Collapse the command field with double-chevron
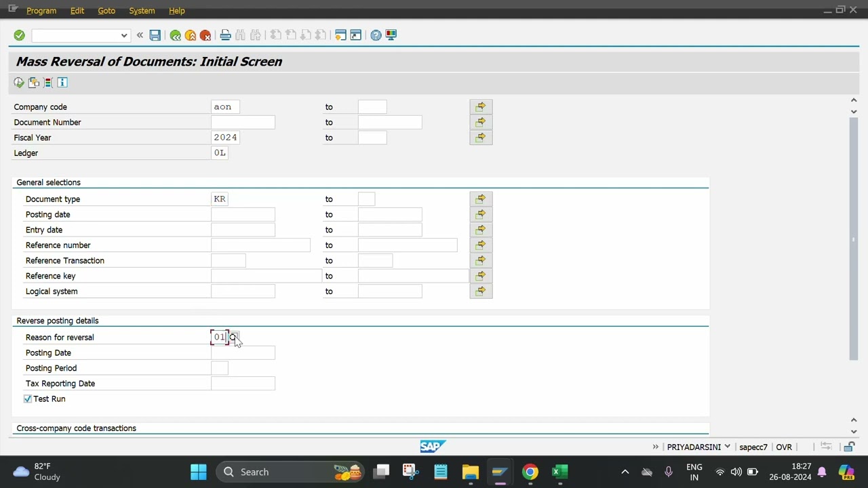868x488 pixels. pos(140,35)
